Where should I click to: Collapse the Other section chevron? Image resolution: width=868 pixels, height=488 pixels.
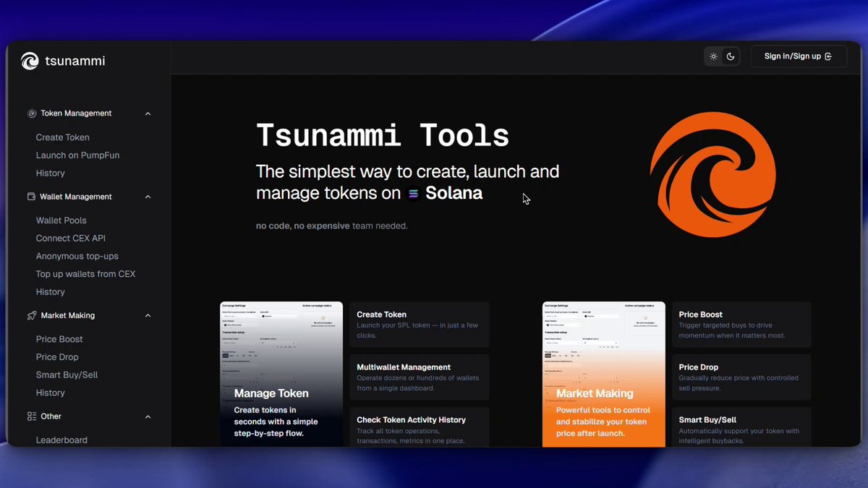[148, 416]
